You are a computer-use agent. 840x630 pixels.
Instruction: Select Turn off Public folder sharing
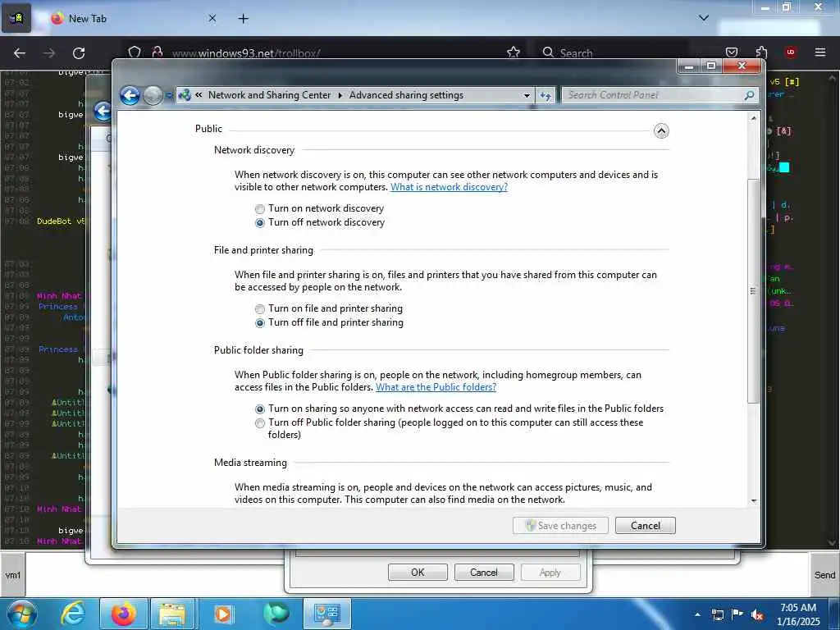(260, 423)
